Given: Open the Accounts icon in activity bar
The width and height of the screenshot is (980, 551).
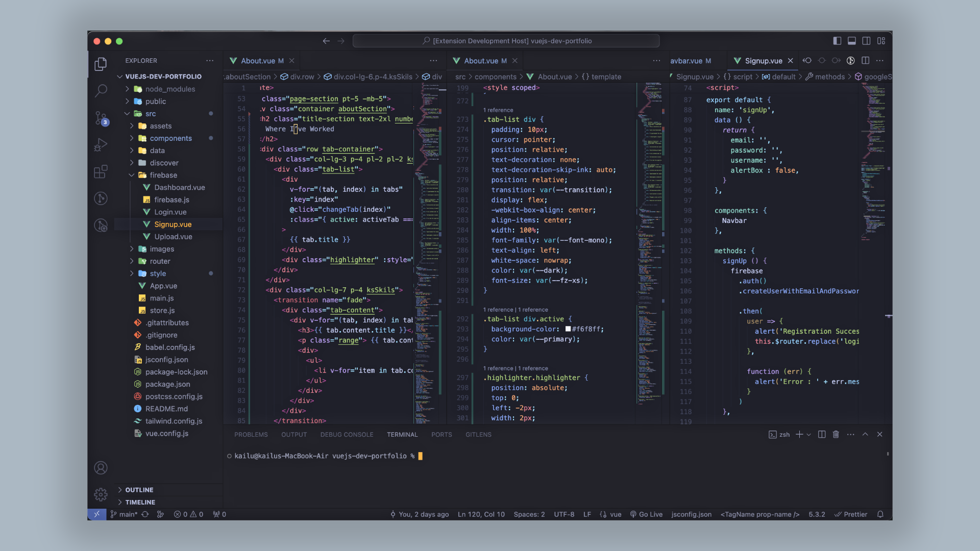Looking at the screenshot, I should (101, 467).
